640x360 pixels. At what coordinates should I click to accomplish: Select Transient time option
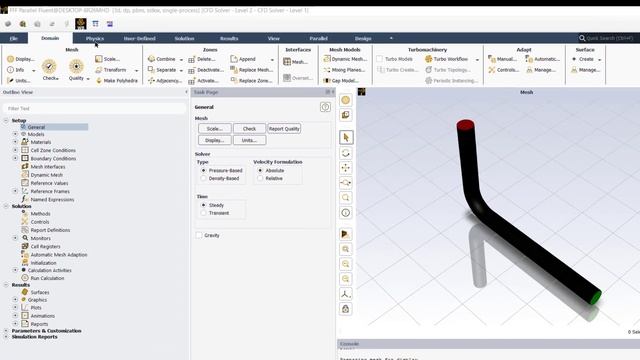pyautogui.click(x=204, y=213)
